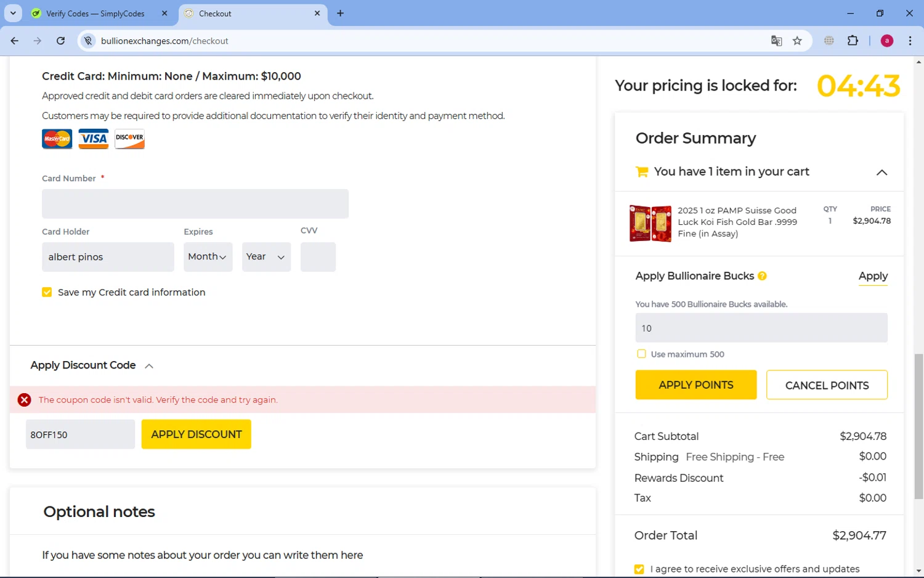Click the Bullionaire Bucks amount field
Image resolution: width=924 pixels, height=578 pixels.
(x=761, y=328)
